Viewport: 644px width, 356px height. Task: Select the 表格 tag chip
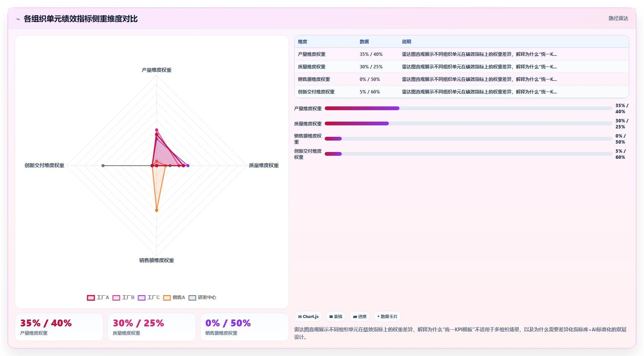(x=336, y=316)
